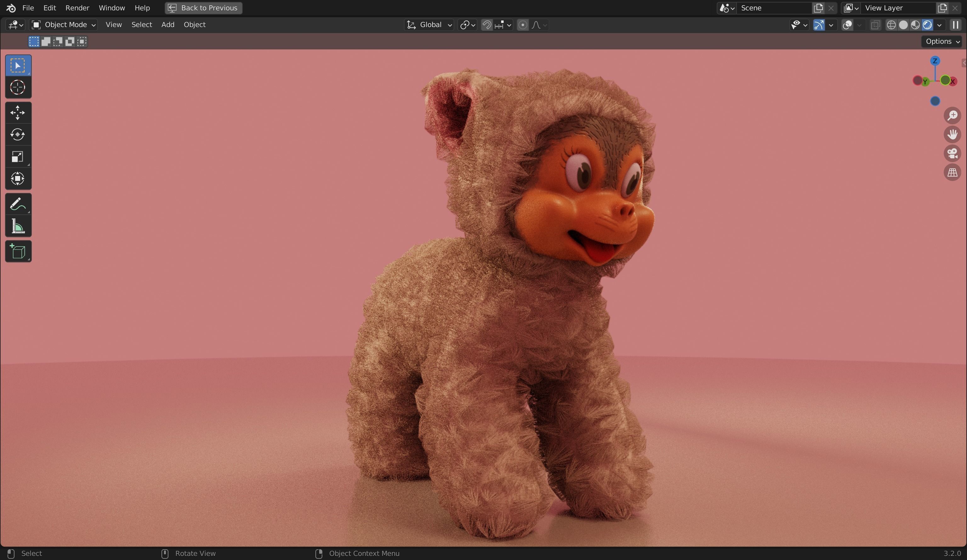Image resolution: width=967 pixels, height=560 pixels.
Task: Set selection mode to Invert
Action: point(70,42)
